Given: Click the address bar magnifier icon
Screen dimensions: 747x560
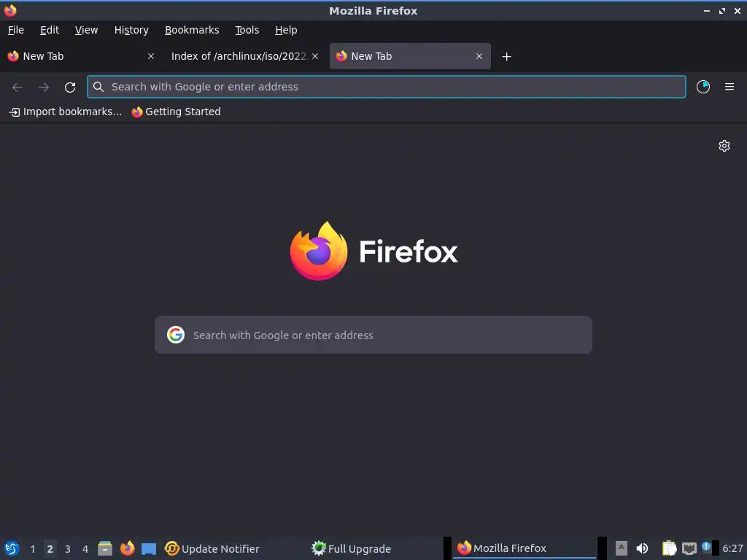Looking at the screenshot, I should coord(98,87).
